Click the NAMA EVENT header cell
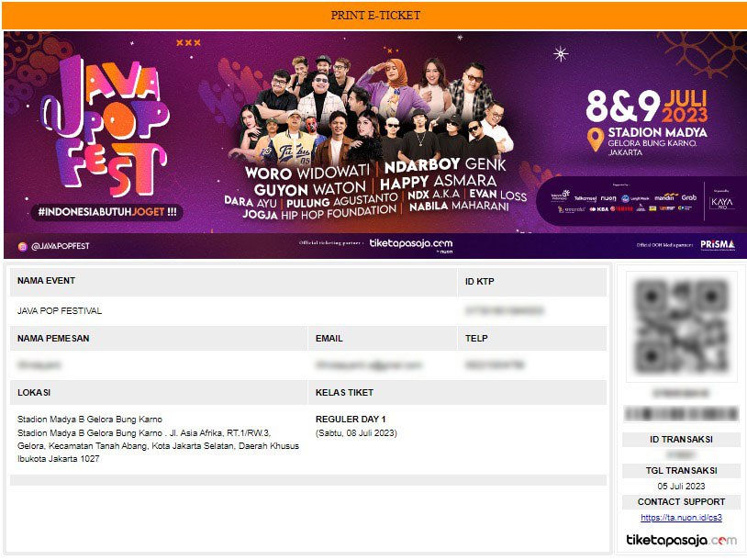The width and height of the screenshot is (747, 560). [233, 281]
